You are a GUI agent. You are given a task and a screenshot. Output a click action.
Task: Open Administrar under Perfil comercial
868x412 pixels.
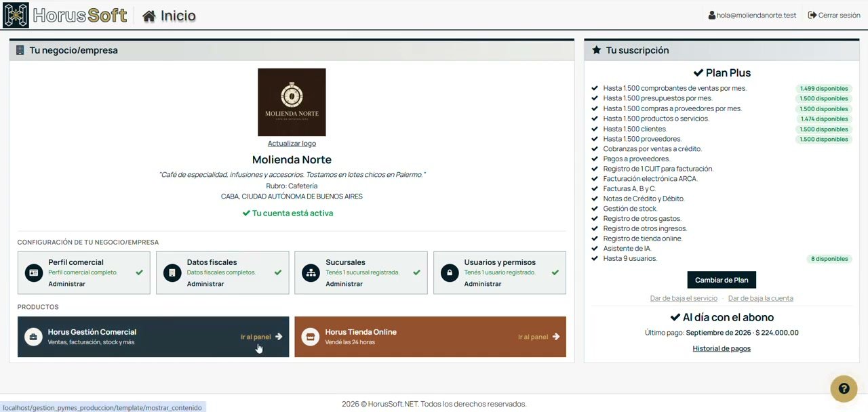66,284
